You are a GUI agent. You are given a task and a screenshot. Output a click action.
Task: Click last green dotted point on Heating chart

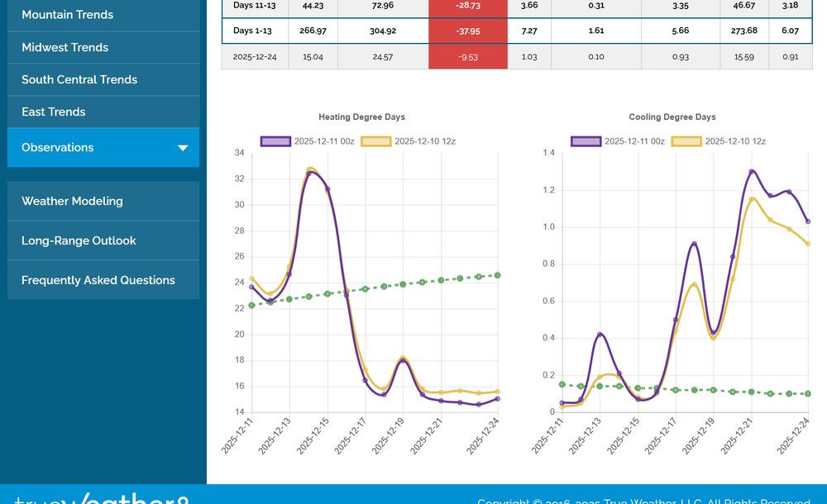click(x=497, y=275)
